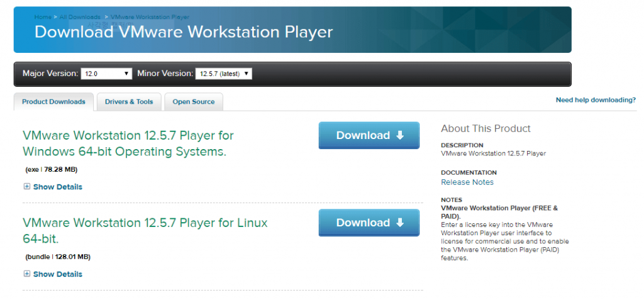Open the Major Version dropdown
The image size is (644, 300).
click(106, 74)
